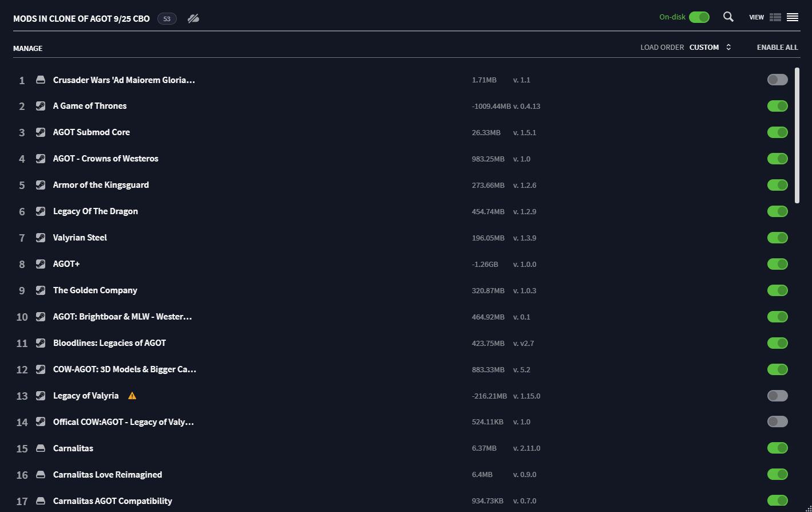Click Steam icon for AGOT: Brightboar & MLW
Screen dimensions: 812x512
click(x=41, y=317)
